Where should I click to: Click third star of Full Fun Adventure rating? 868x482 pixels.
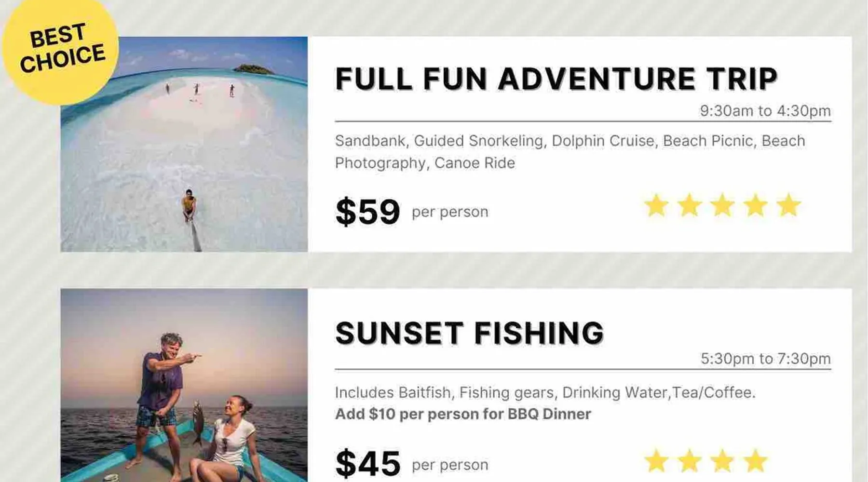point(722,206)
